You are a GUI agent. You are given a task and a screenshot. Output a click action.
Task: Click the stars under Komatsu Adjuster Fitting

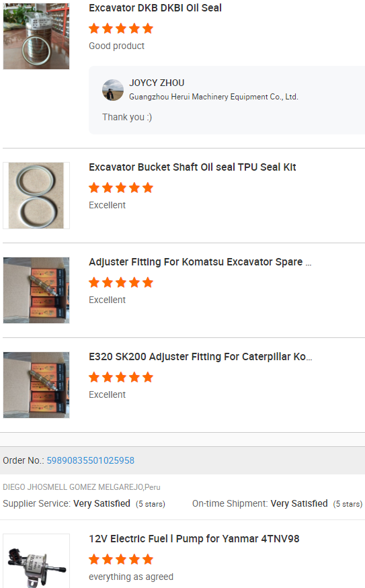[x=121, y=282]
